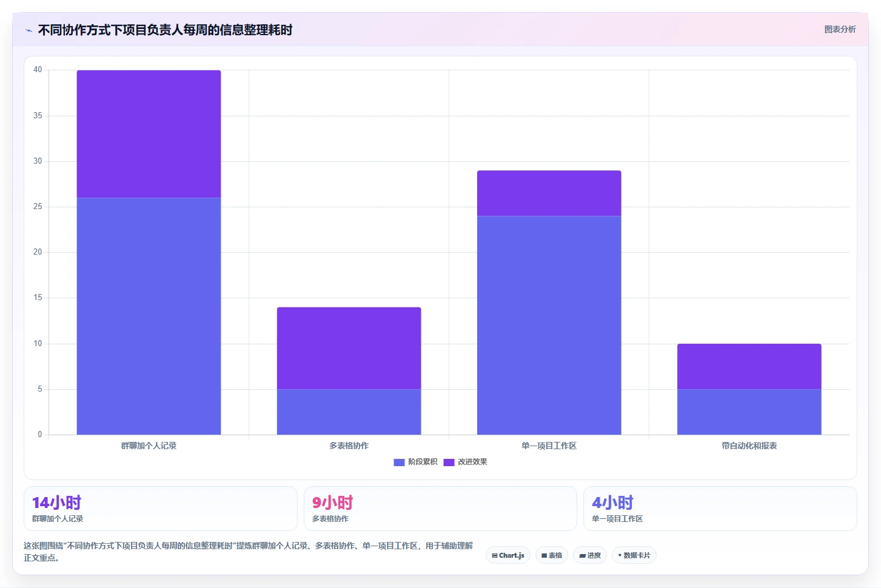Click the 阶段累积 legend label
Screen dimensions: 881x588
(x=423, y=462)
